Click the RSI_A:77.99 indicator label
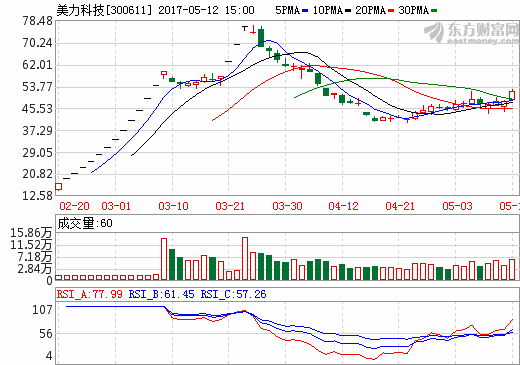Viewport: 520px width, 365px height. tap(90, 294)
